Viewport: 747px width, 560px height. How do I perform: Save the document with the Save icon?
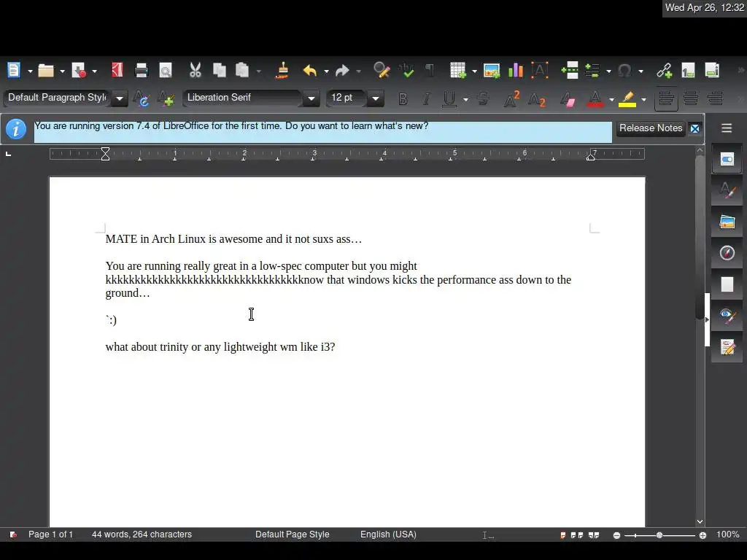78,71
